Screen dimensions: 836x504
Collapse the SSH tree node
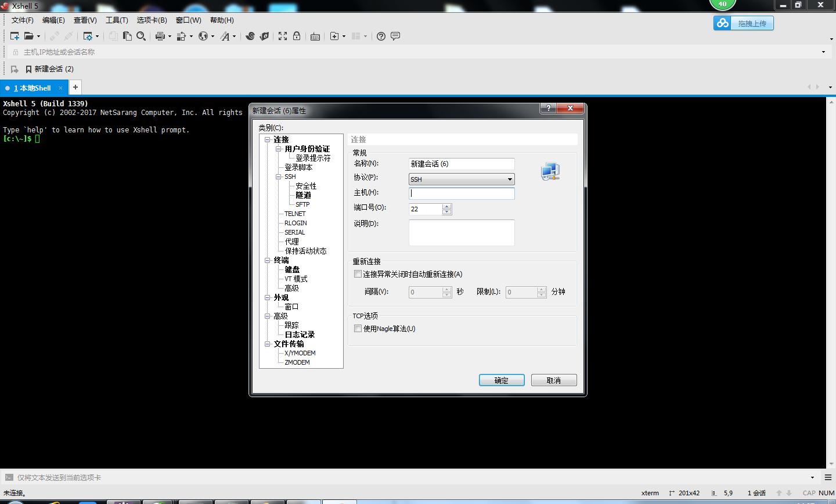pos(279,177)
